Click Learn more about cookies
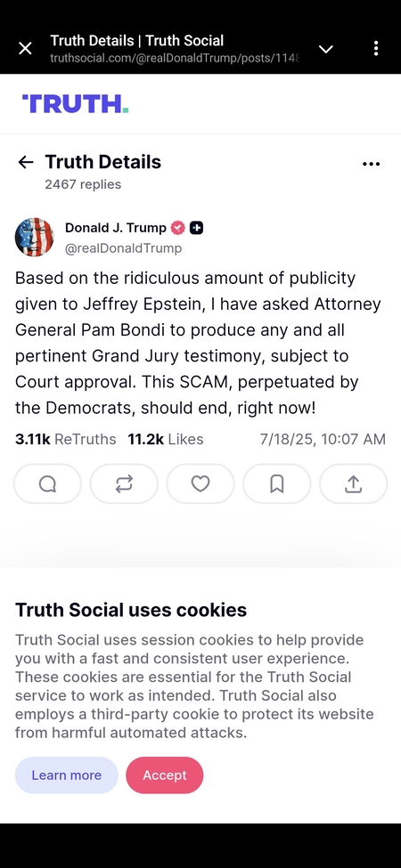The height and width of the screenshot is (868, 401). pos(67,775)
